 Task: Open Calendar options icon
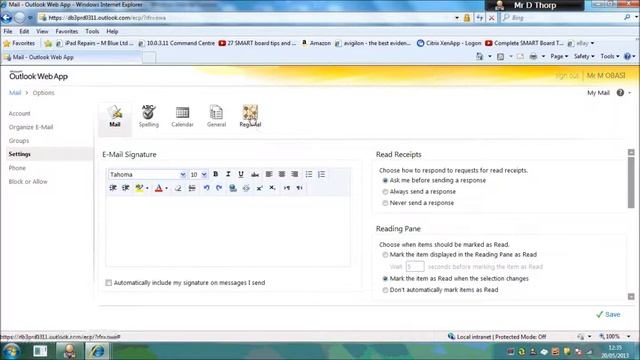point(182,116)
